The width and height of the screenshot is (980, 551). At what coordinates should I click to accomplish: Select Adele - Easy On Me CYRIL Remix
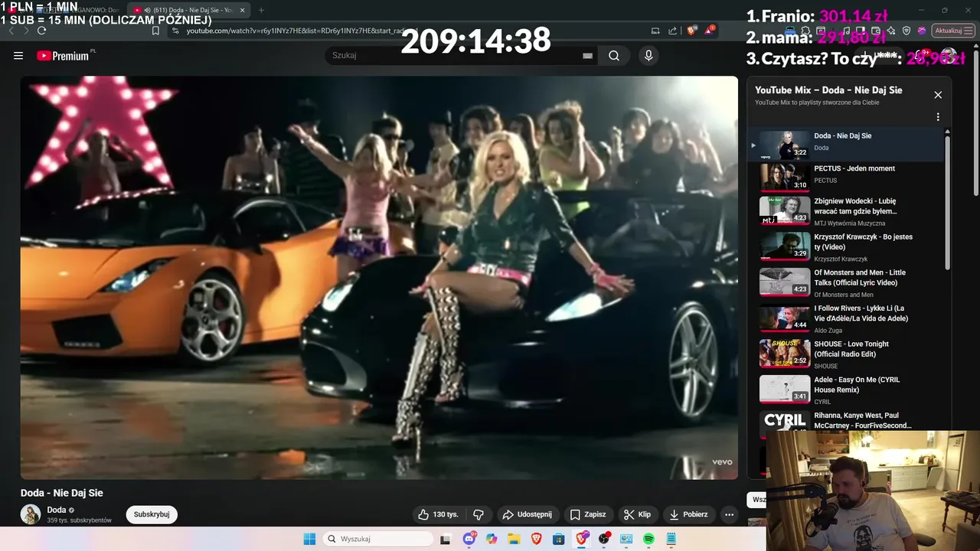(x=846, y=389)
